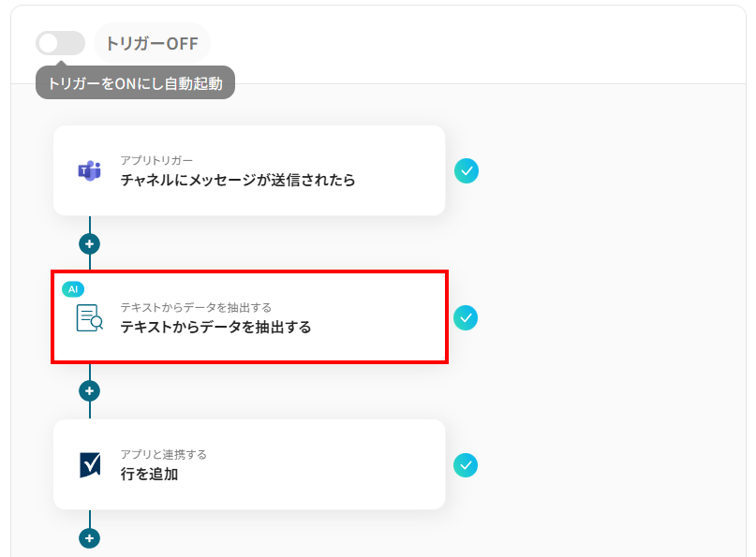Open the テキストからデータを抽出する step
The image size is (756, 557).
point(250,317)
